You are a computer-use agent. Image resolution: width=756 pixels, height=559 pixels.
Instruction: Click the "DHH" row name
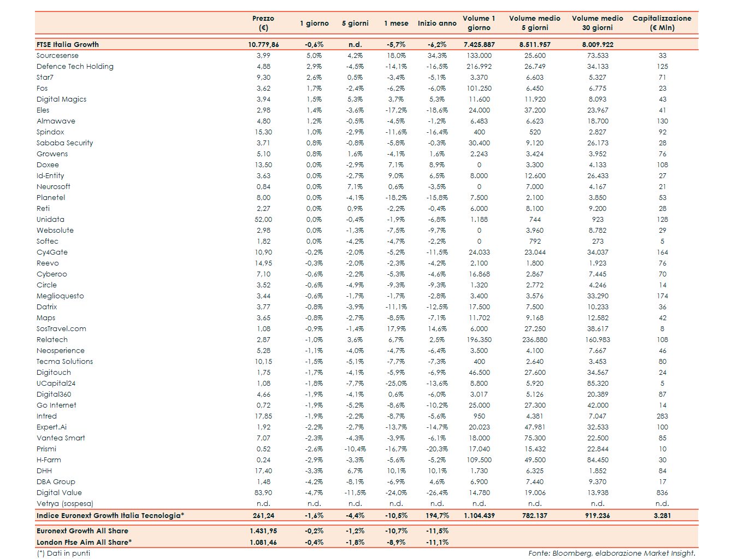44,470
